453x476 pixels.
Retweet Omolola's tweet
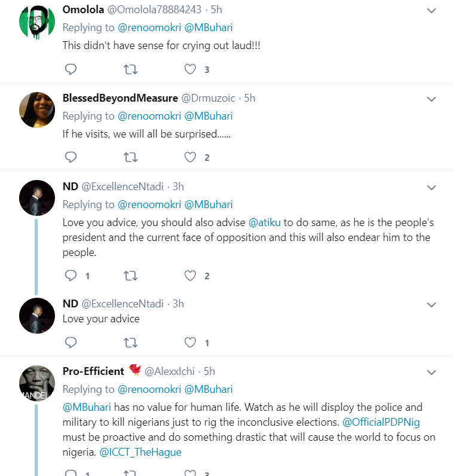tap(130, 69)
